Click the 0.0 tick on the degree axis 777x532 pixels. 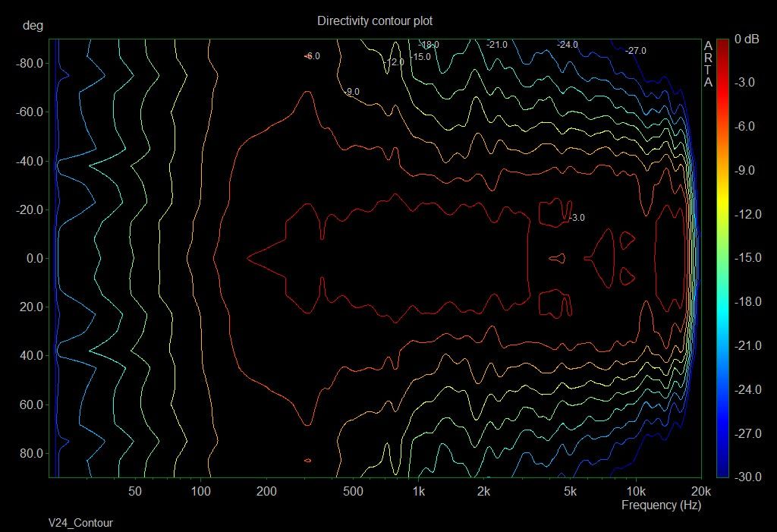[33, 259]
